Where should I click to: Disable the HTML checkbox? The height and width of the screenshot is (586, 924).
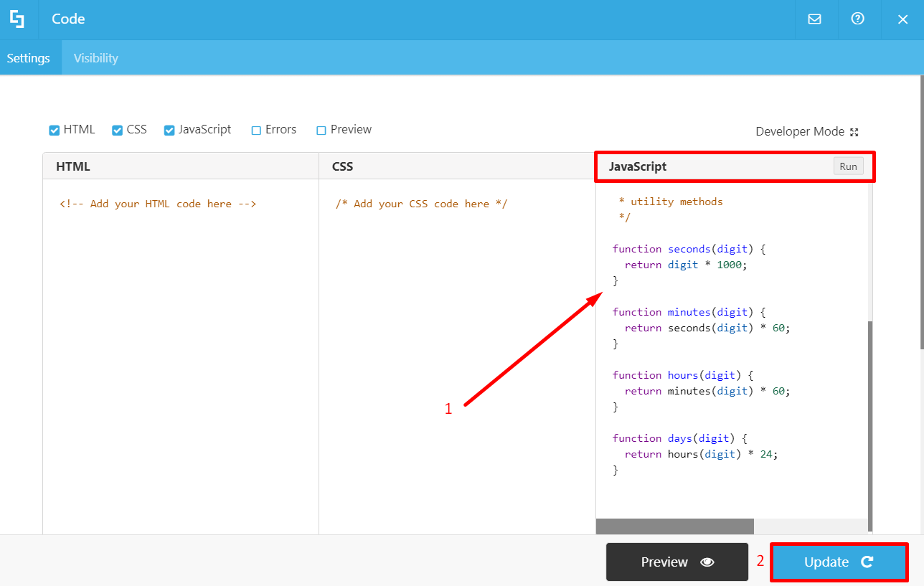[54, 129]
